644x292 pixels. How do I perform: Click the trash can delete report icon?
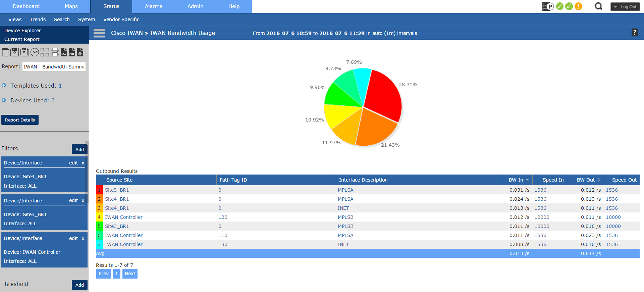tap(5, 52)
